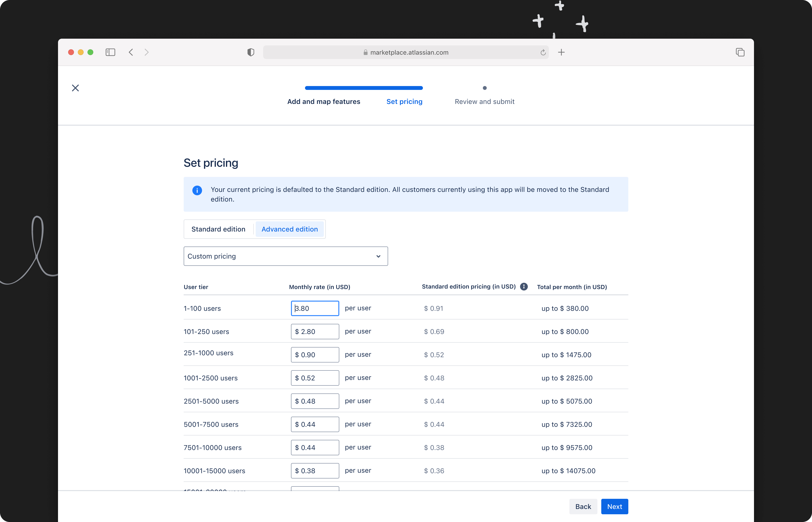Click the $ 0.48 standard price value
The image size is (812, 522).
pos(434,378)
